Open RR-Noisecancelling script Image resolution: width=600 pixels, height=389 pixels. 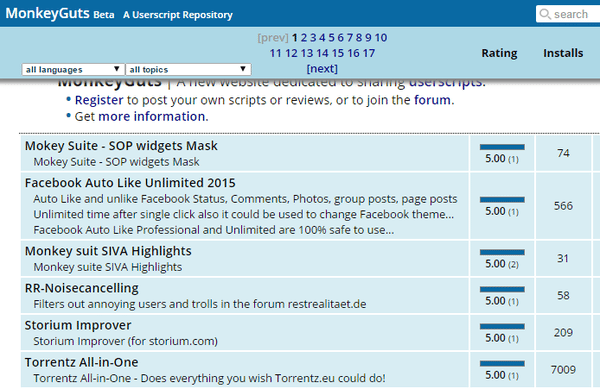click(x=82, y=288)
